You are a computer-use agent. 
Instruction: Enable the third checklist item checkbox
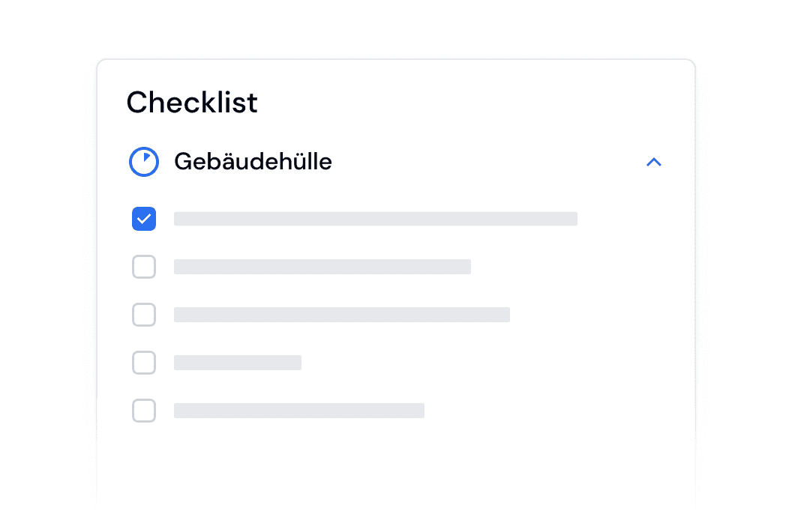[144, 315]
